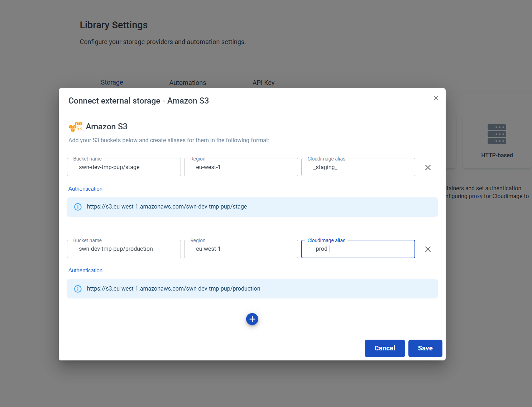This screenshot has width=532, height=407.
Task: Cancel the S3 storage dialog
Action: (384, 348)
